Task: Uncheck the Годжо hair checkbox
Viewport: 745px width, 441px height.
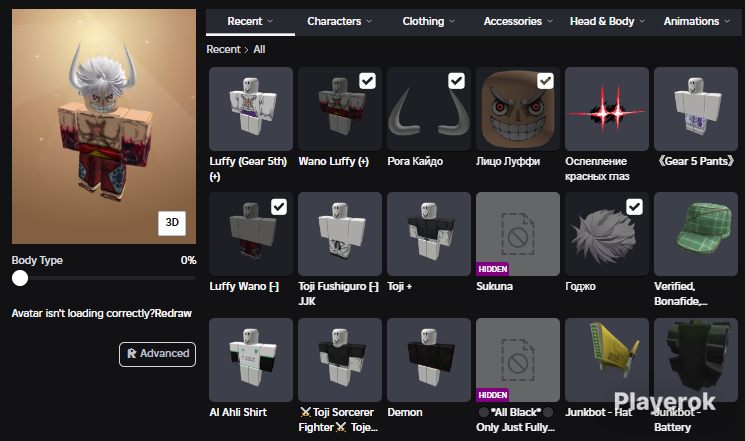Action: [x=635, y=207]
